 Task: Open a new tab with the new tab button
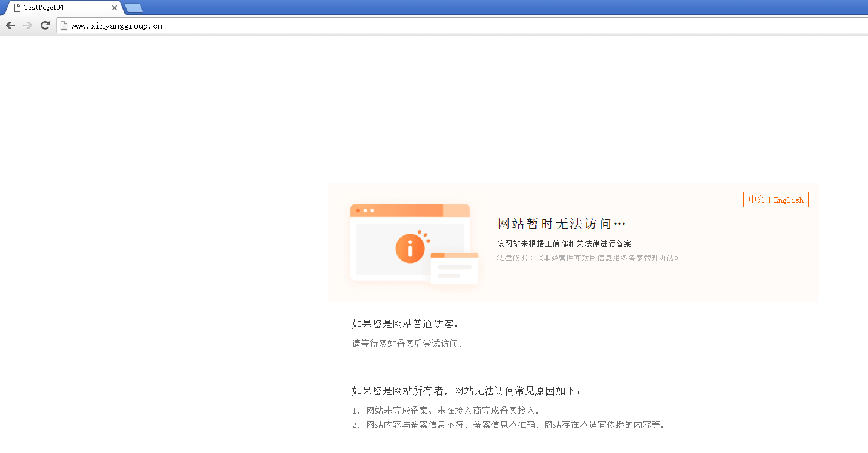[134, 8]
